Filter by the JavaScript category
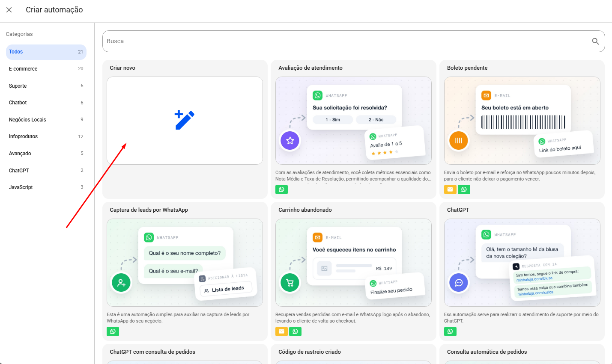The height and width of the screenshot is (364, 612). click(x=46, y=187)
